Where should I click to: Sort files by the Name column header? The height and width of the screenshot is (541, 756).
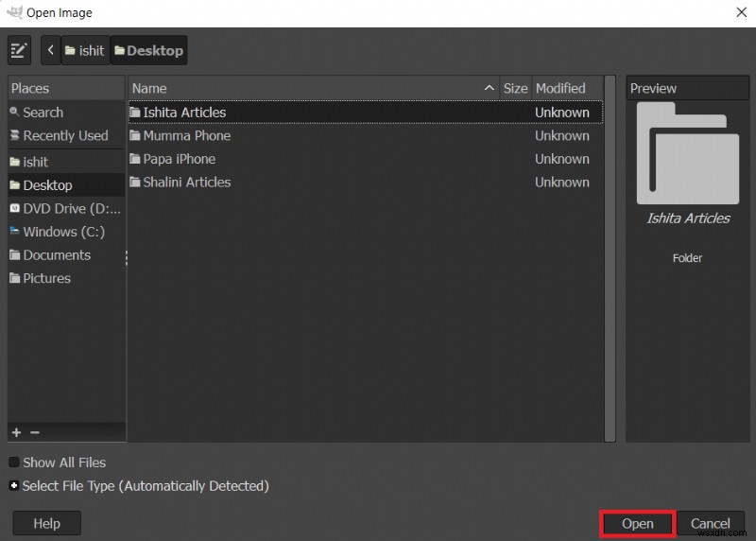(x=314, y=88)
